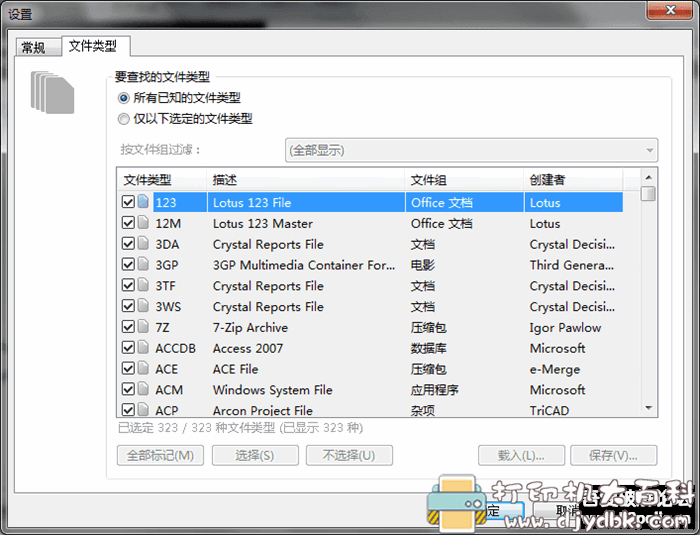The width and height of the screenshot is (700, 535).
Task: Select 仅以下选定的文件类型 radio option
Action: click(x=123, y=119)
